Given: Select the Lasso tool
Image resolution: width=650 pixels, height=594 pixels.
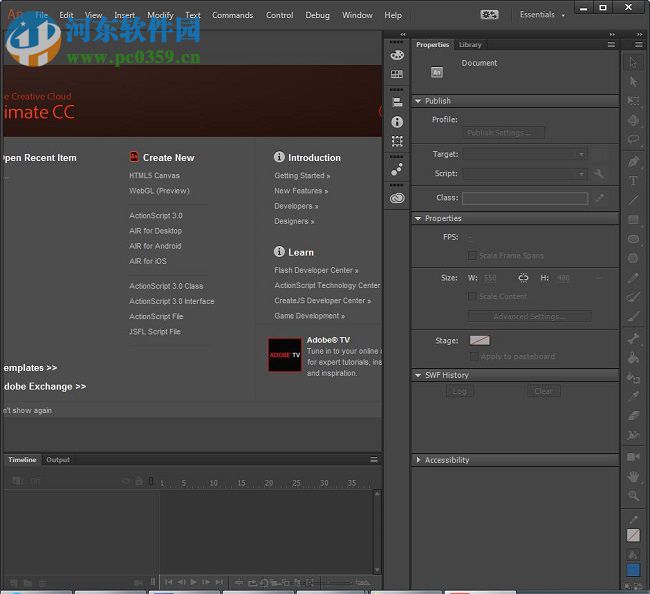Looking at the screenshot, I should (633, 139).
